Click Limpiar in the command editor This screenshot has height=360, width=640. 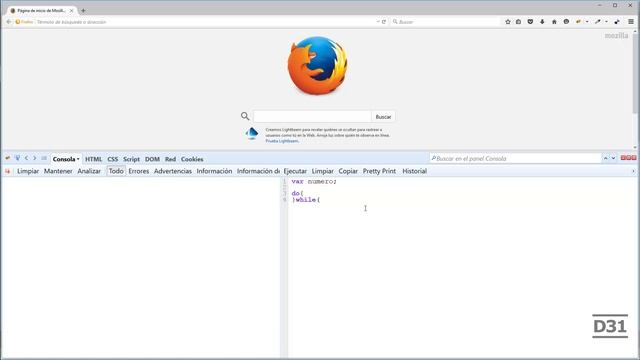(322, 171)
